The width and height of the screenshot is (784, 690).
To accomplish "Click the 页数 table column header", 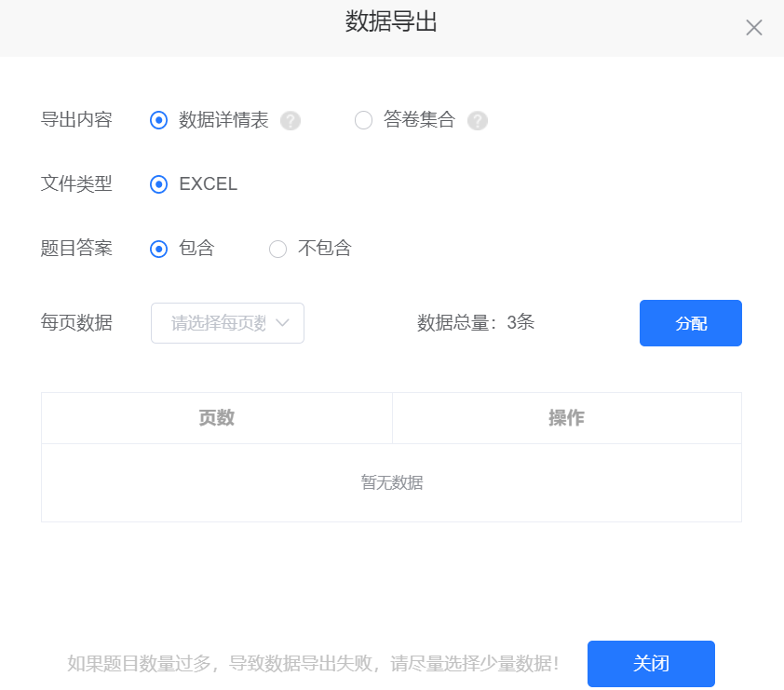I will pos(217,418).
